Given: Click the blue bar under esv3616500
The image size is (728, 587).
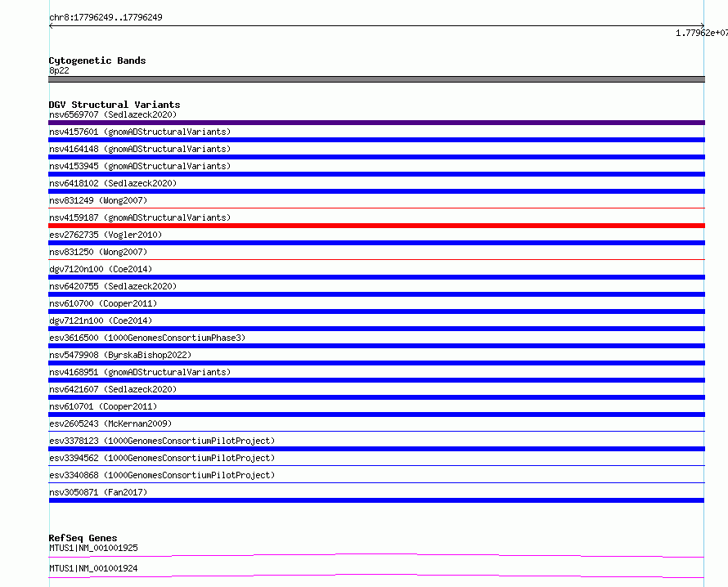Looking at the screenshot, I should coord(376,346).
